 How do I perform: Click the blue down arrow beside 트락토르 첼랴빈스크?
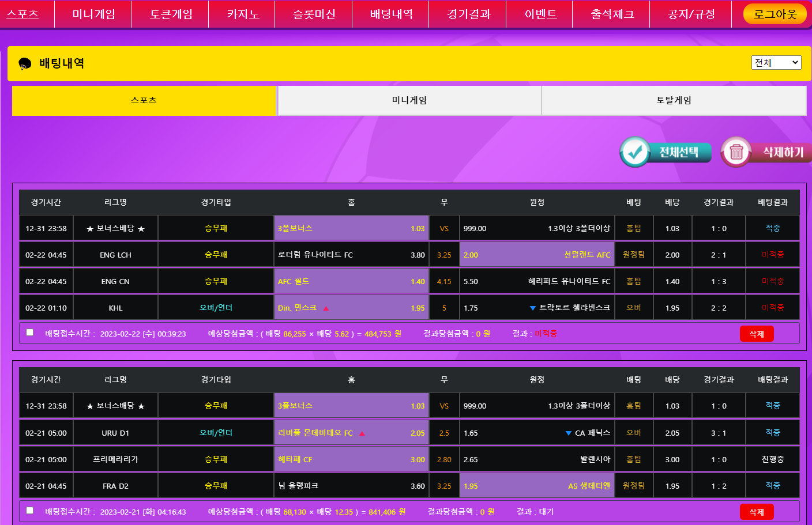tap(532, 308)
